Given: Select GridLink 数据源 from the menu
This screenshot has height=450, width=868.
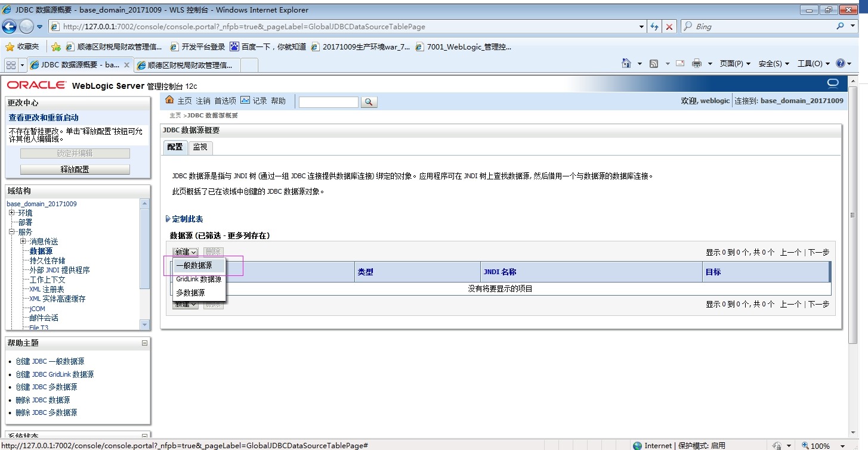Looking at the screenshot, I should [x=199, y=279].
